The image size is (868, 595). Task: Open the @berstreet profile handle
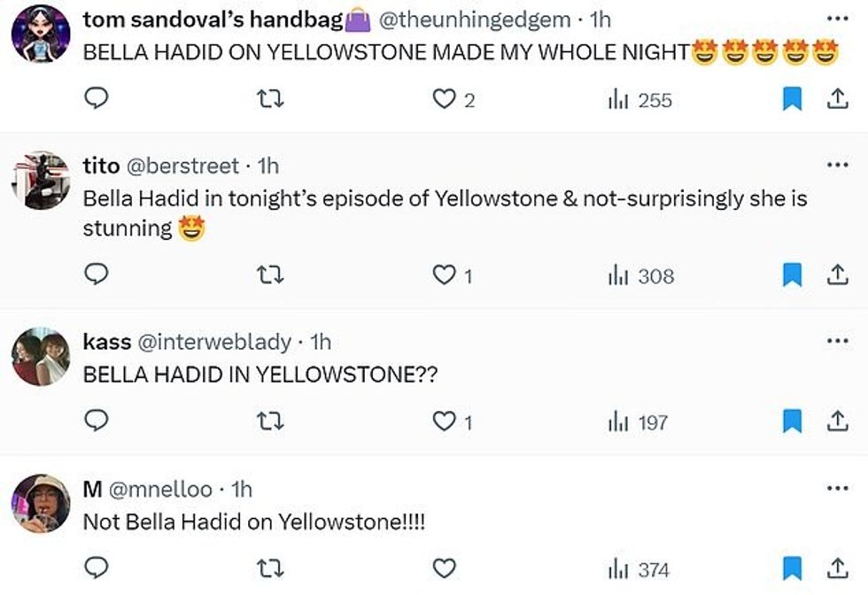tap(188, 166)
